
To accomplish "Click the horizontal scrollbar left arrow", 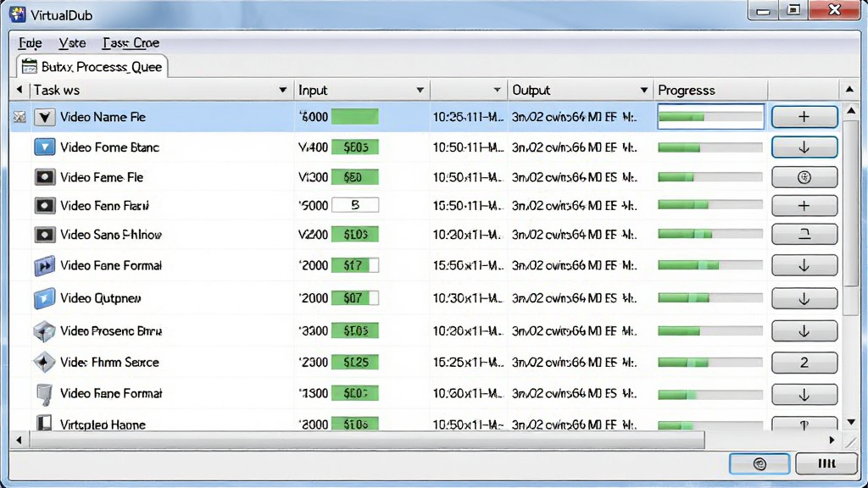I will coord(19,441).
